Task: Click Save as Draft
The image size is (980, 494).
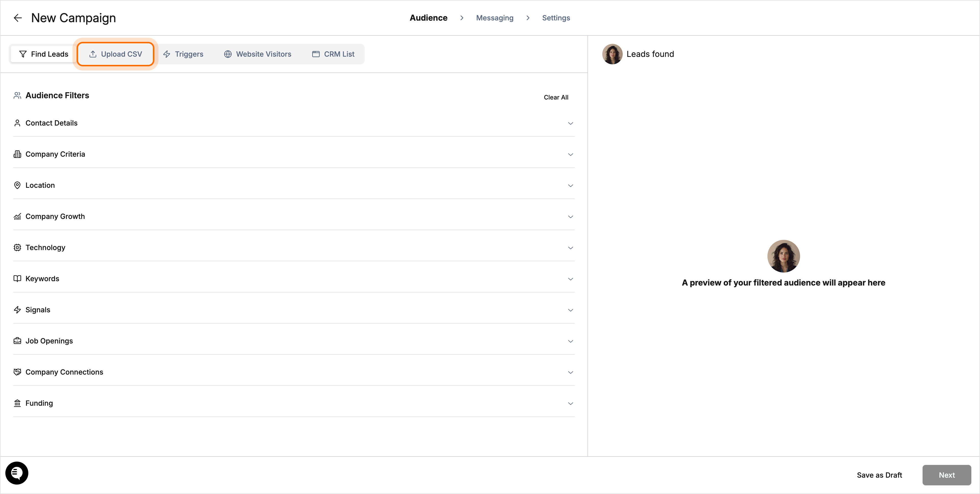Action: tap(879, 475)
